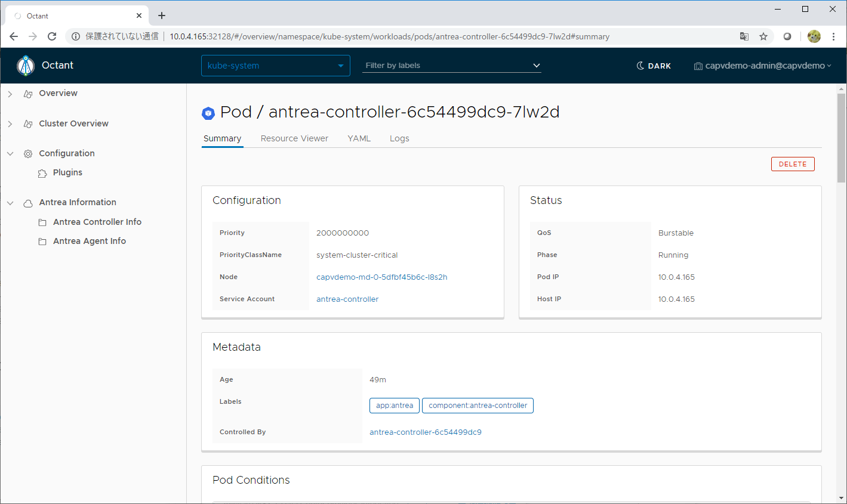The image size is (847, 504).
Task: Open a new browser tab
Action: (162, 16)
